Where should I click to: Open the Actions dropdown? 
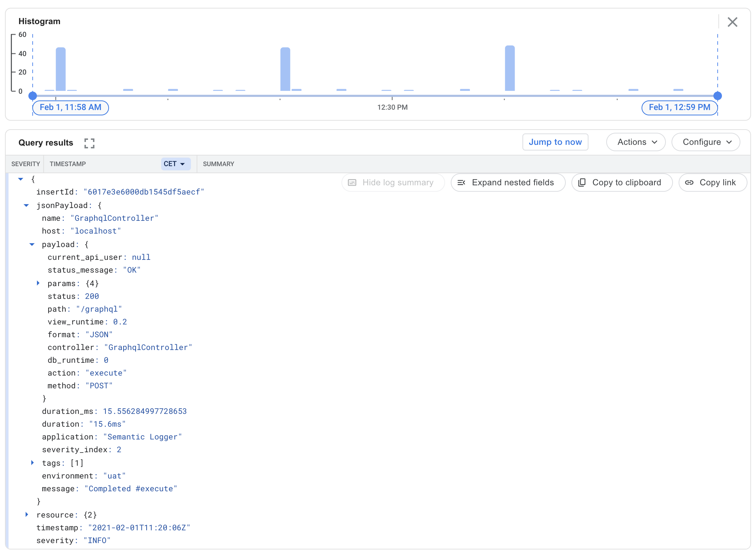[x=636, y=142]
